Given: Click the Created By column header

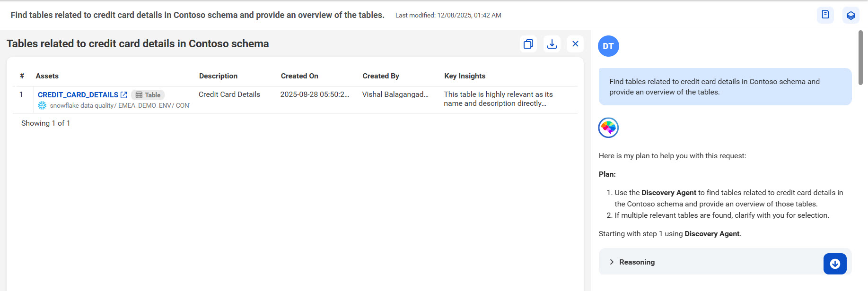Looking at the screenshot, I should point(381,76).
